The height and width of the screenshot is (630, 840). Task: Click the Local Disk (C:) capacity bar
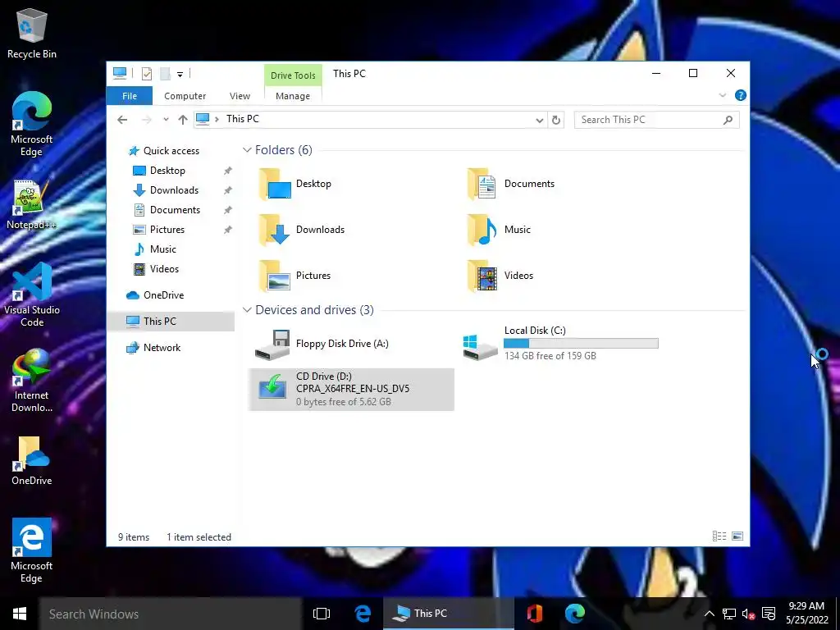pyautogui.click(x=582, y=344)
